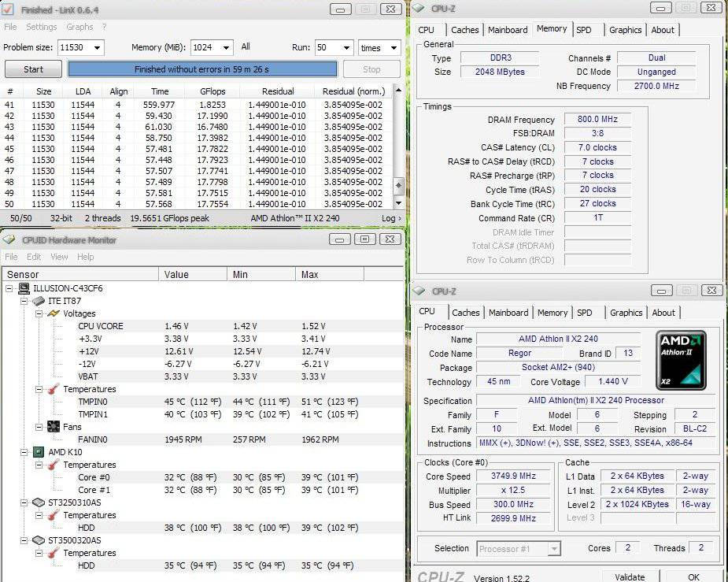Click the thermometer icon under ST3500320AS
This screenshot has height=582, width=728.
[x=54, y=553]
